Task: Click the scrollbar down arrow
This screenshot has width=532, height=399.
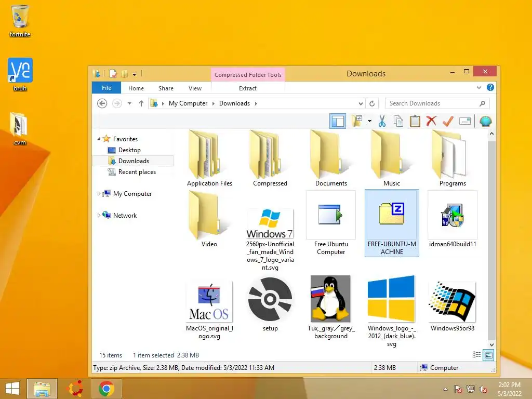Action: (491, 345)
